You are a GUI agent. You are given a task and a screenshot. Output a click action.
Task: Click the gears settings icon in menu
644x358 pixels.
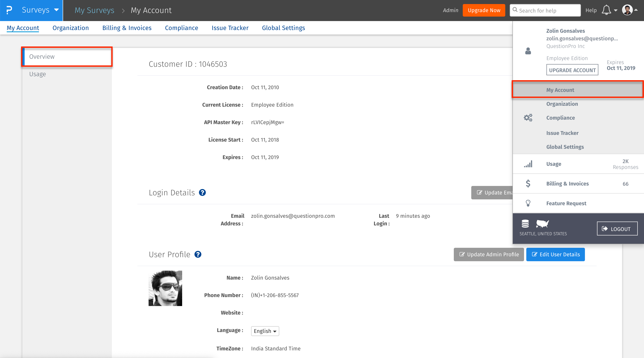(528, 118)
